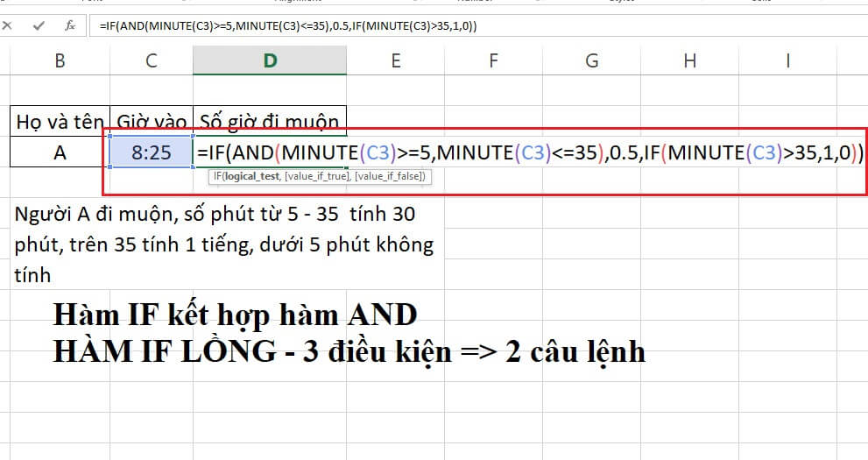Open Insert Function via fx icon
The width and height of the screenshot is (868, 460).
click(70, 25)
